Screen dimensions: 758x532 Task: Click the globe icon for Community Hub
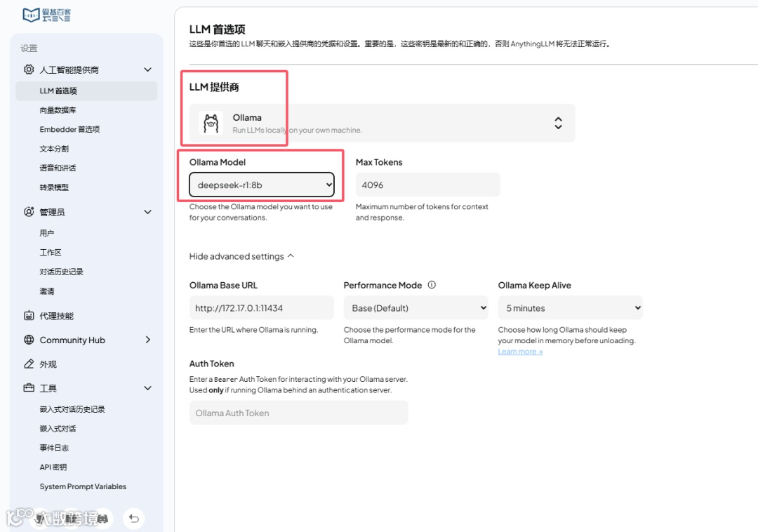pyautogui.click(x=29, y=340)
